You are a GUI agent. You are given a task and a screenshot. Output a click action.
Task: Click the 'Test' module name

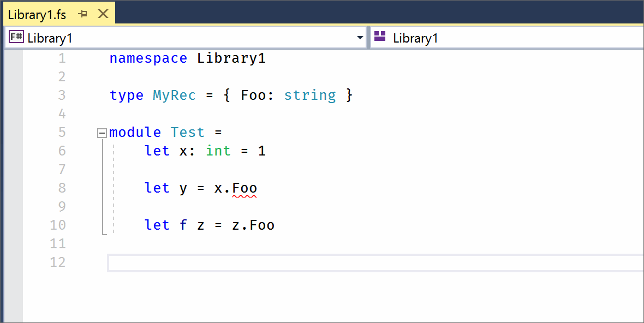[x=187, y=132]
